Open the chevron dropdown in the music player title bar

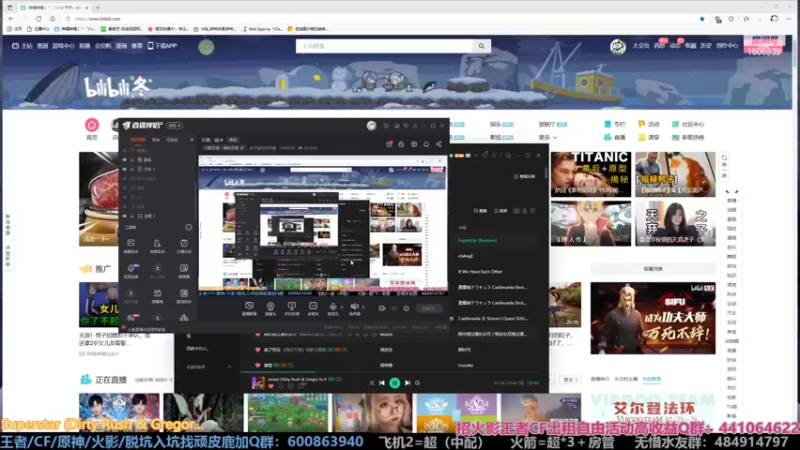pyautogui.click(x=476, y=156)
